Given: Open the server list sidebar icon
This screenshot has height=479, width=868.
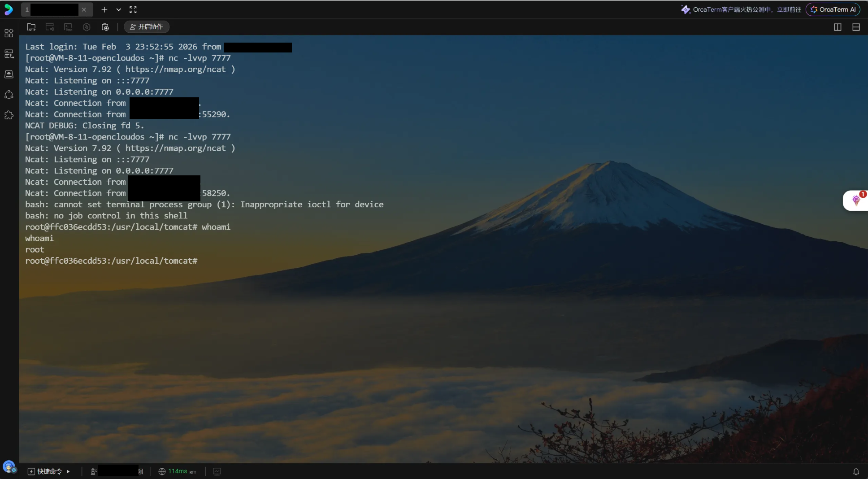Looking at the screenshot, I should pyautogui.click(x=9, y=54).
